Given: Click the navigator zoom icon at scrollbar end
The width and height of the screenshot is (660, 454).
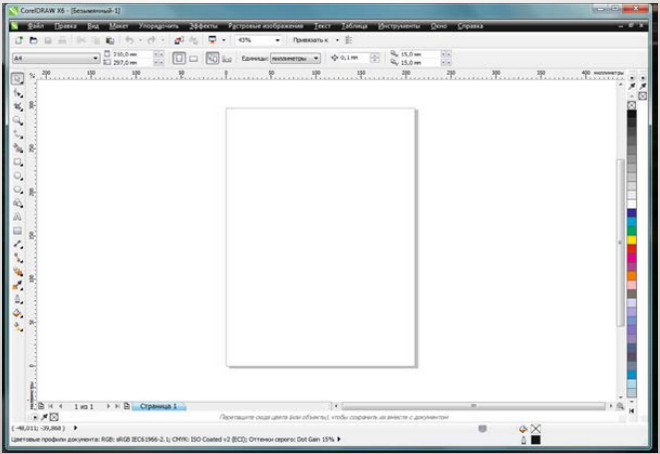Looking at the screenshot, I should [620, 406].
